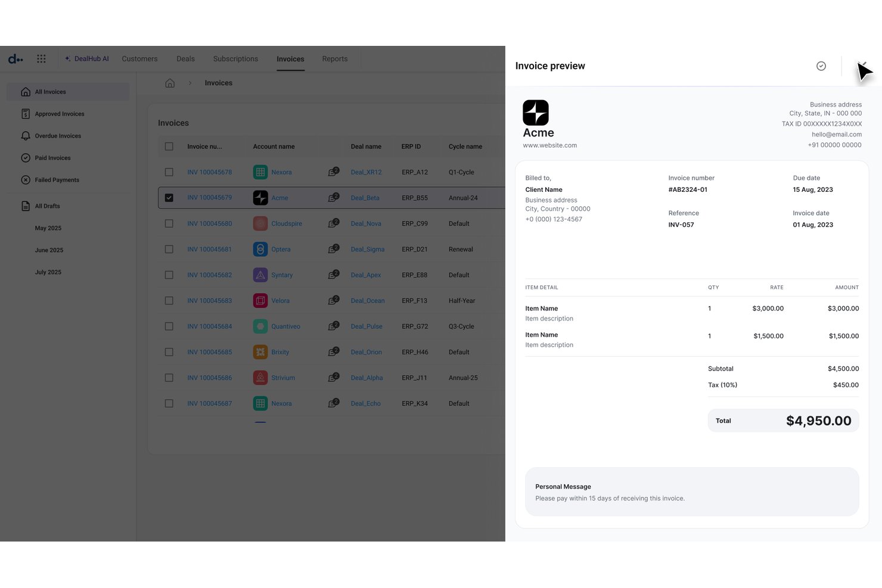Click the Acme logo in invoice preview

click(x=536, y=113)
